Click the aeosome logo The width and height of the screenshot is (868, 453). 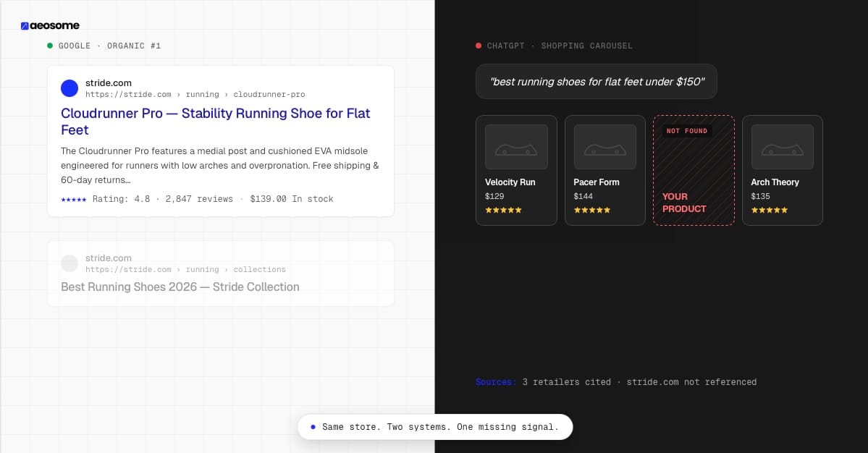click(x=50, y=25)
